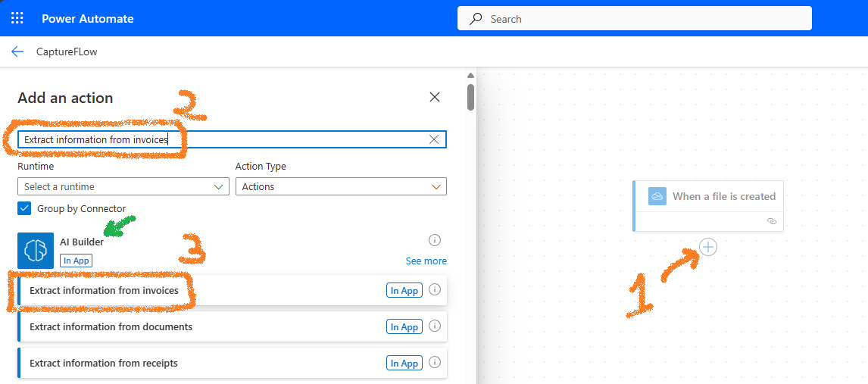
Task: Click In App badge on invoices row
Action: click(x=404, y=290)
